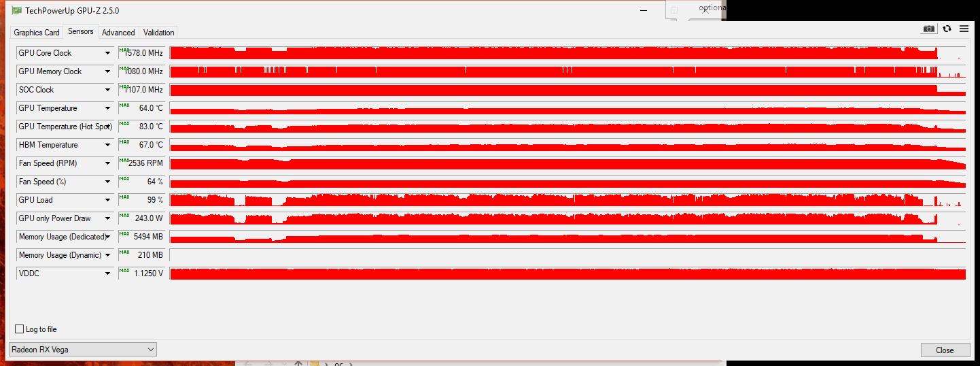Click the 243.0 W power draw value
The image size is (980, 366).
pos(142,218)
